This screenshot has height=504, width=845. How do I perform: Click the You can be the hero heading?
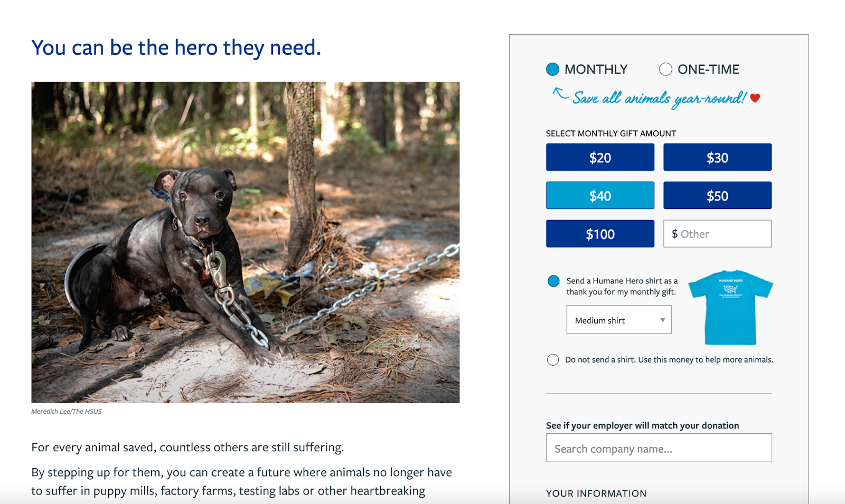(x=176, y=47)
